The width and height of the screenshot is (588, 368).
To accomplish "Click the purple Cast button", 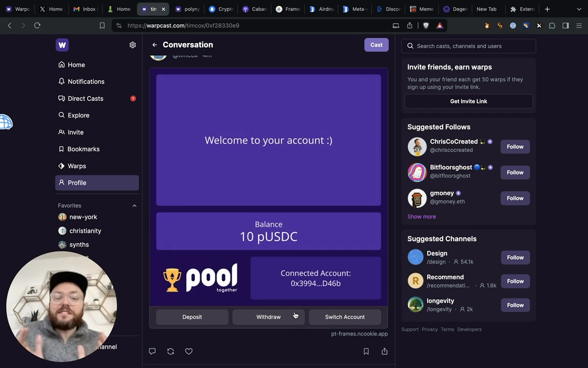I will coord(376,44).
